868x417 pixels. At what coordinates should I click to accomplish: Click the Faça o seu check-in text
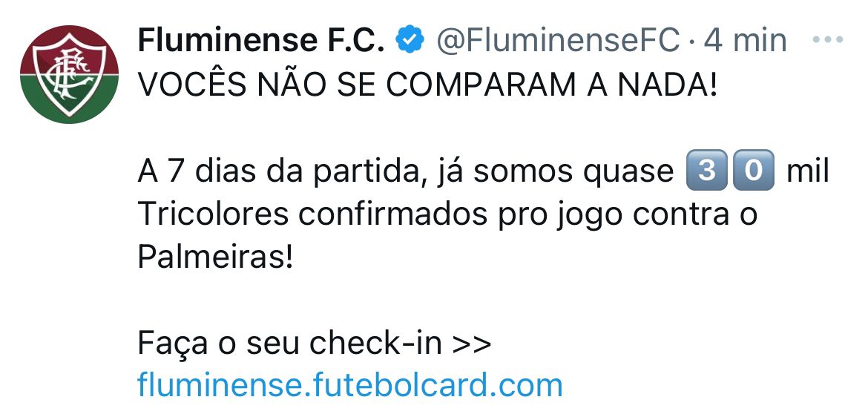(289, 343)
